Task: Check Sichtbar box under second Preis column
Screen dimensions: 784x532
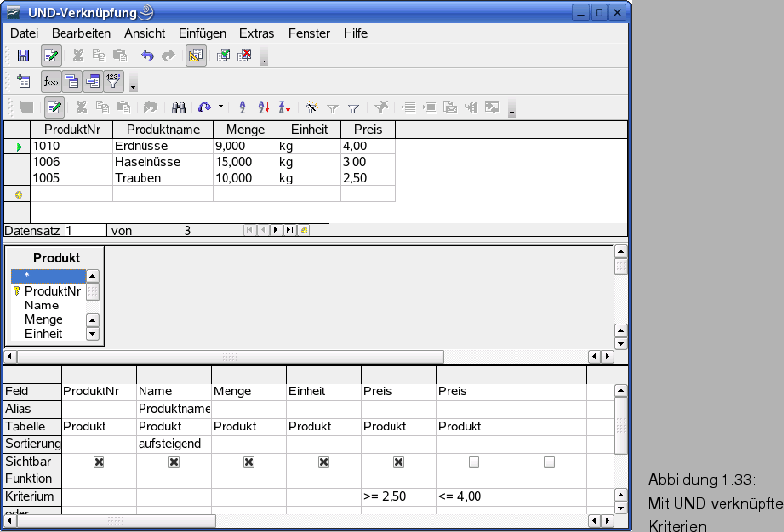Action: 474,462
